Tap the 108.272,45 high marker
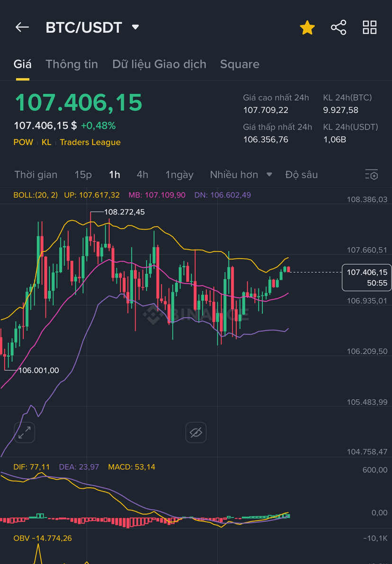 click(125, 212)
